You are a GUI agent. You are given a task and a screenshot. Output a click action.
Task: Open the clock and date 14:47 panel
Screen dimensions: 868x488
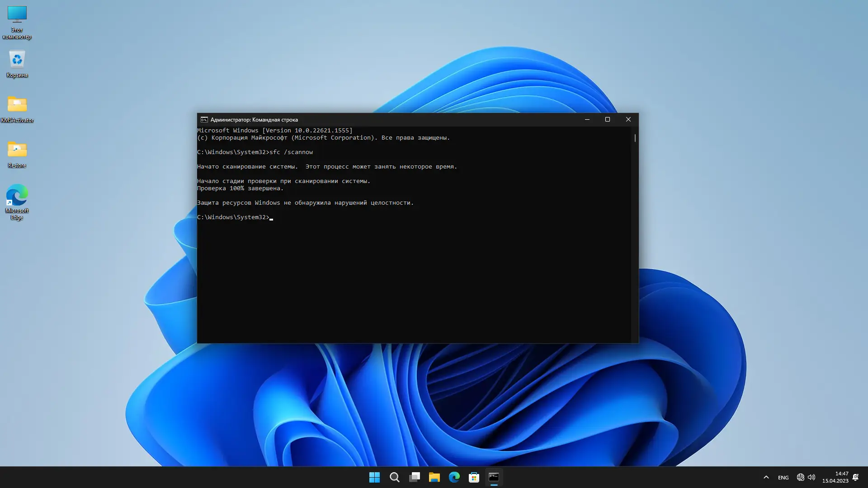tap(835, 477)
